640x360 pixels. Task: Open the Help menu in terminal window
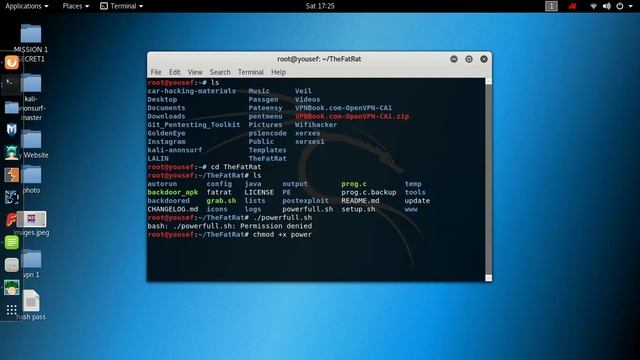coord(278,72)
